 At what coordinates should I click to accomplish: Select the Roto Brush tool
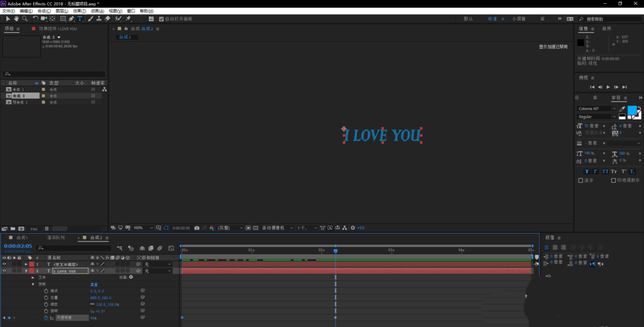tap(118, 19)
